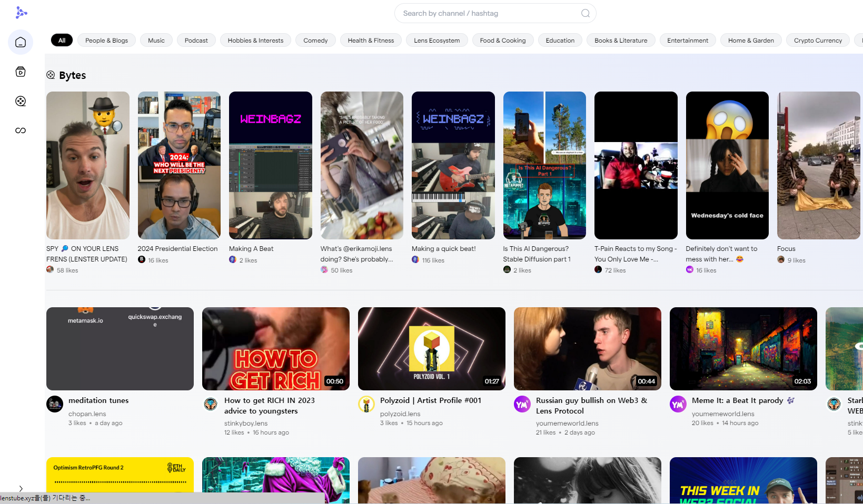
Task: Play the Russian guy bullish on Web3 thumbnail
Action: (x=588, y=349)
